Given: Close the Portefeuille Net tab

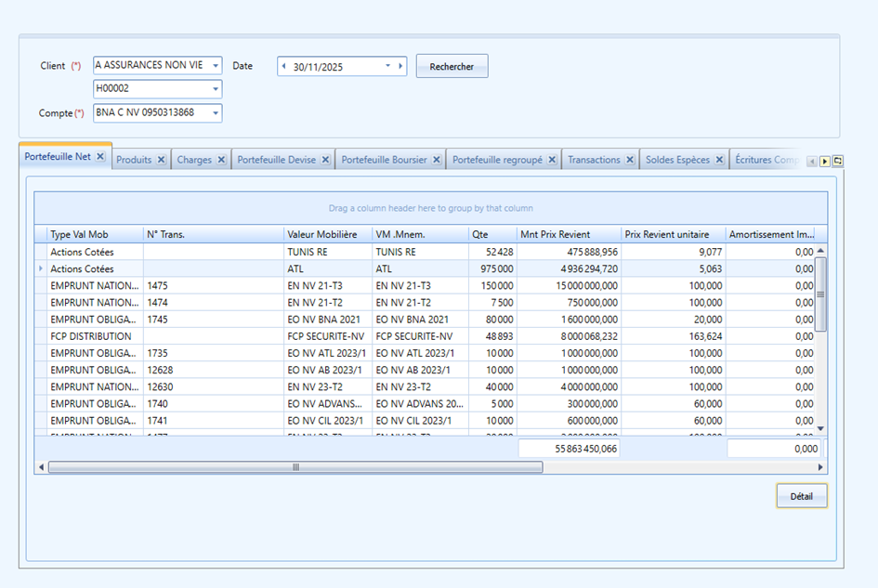Looking at the screenshot, I should coord(100,156).
